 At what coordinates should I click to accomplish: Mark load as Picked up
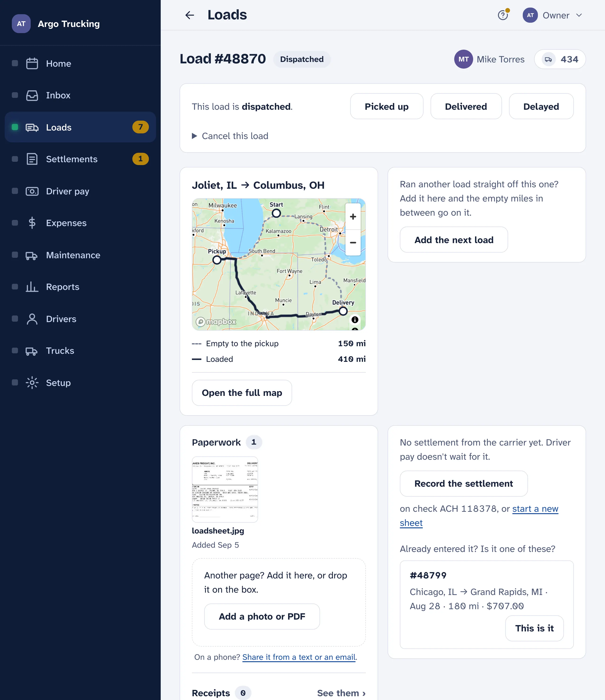click(387, 106)
